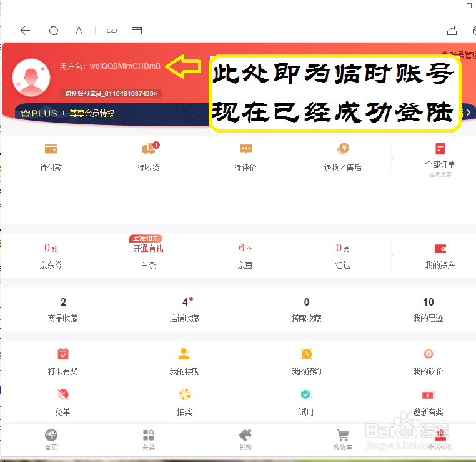The height and width of the screenshot is (462, 476).
Task: Open 尊享会员特权 link
Action: coord(92,113)
